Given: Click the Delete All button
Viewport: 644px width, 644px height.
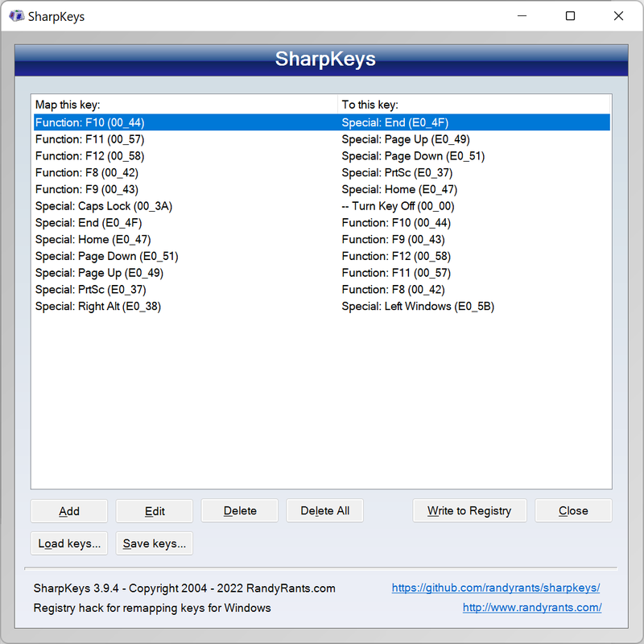Looking at the screenshot, I should point(325,511).
